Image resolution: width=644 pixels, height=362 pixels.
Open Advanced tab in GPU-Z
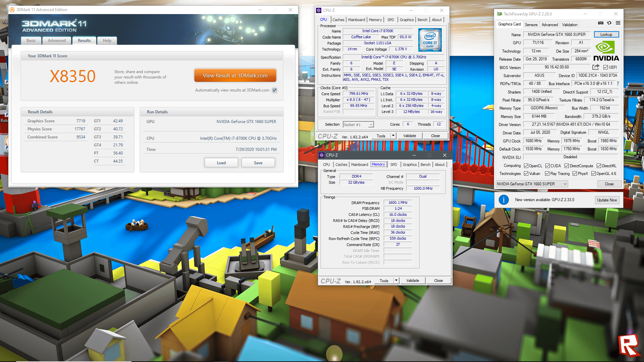coord(550,24)
